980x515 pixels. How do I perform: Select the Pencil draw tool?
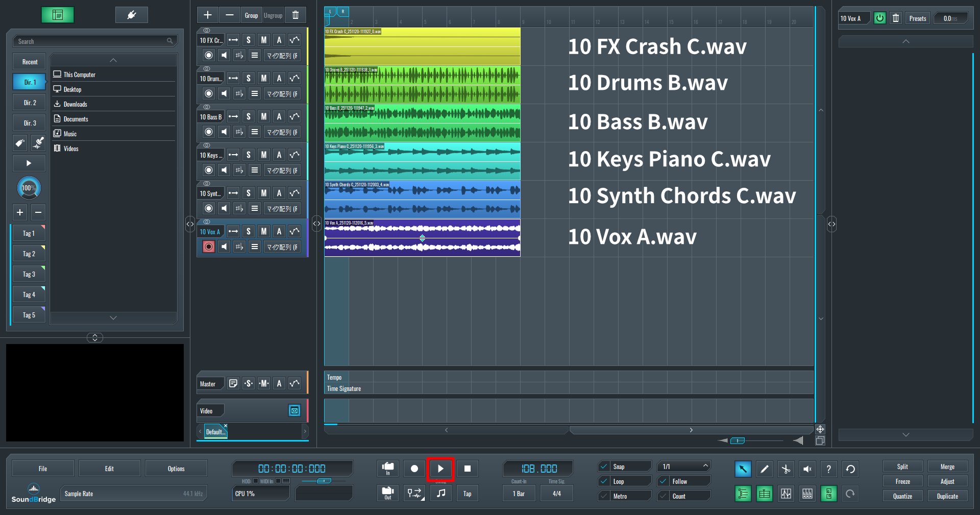click(764, 469)
